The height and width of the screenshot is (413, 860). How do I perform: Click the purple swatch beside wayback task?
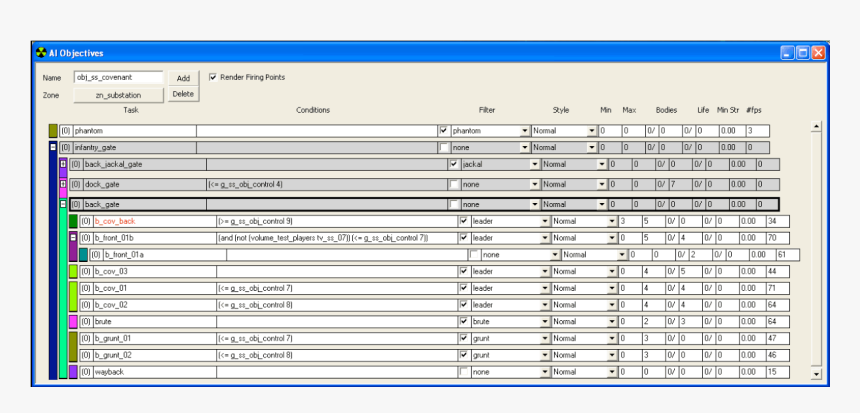(73, 372)
